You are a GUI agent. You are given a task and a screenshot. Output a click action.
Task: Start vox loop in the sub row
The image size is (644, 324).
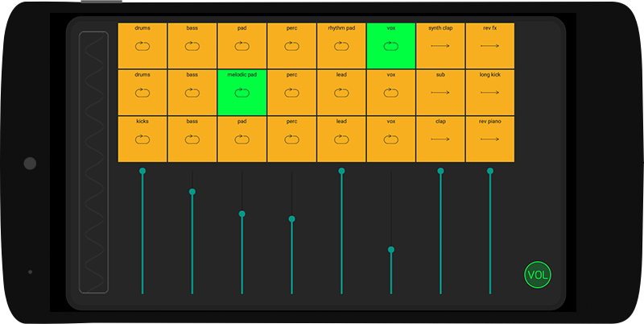(391, 93)
